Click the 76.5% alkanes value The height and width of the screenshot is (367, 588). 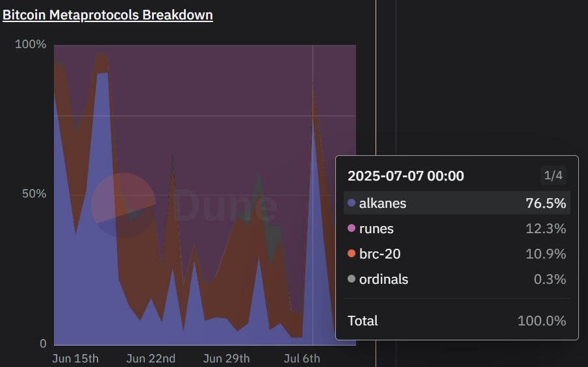[546, 203]
